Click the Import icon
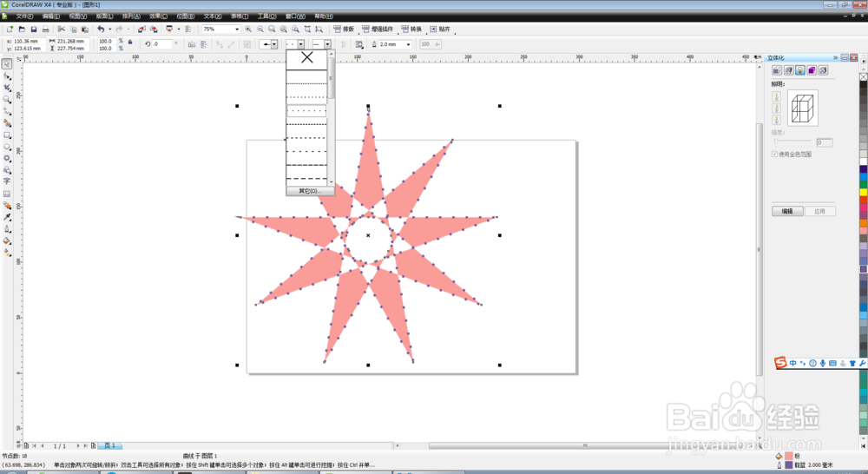Viewport: 868px width, 474px height. coord(141,29)
